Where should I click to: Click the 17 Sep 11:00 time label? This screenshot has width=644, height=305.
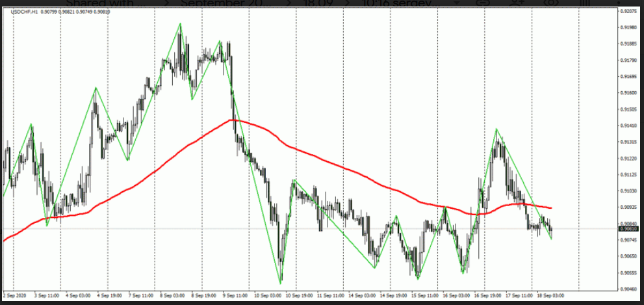[x=519, y=295]
